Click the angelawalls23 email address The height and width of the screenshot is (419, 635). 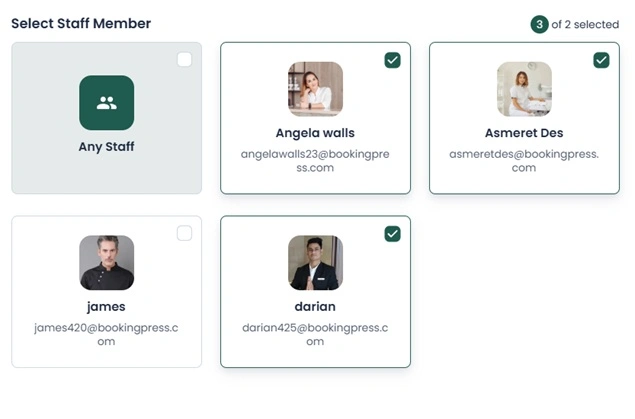tap(315, 161)
